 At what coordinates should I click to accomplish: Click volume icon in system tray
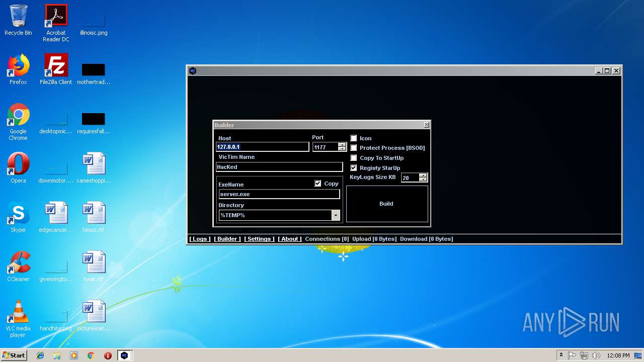coord(596,355)
